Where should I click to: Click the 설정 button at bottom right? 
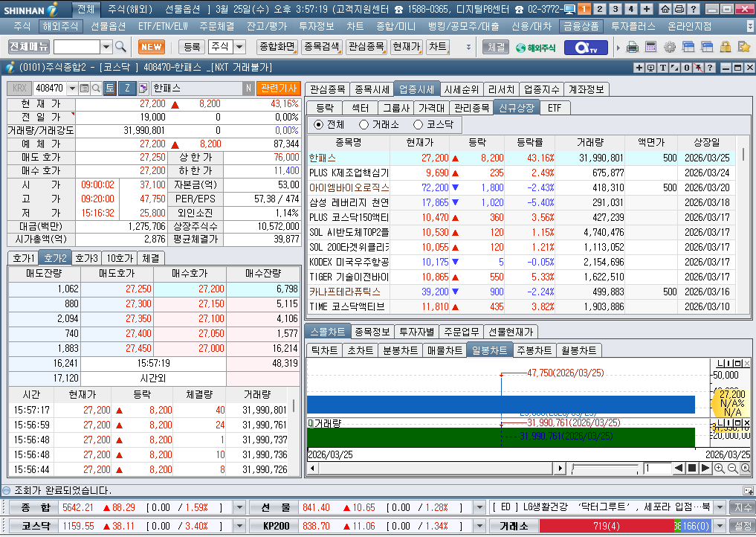point(742,526)
